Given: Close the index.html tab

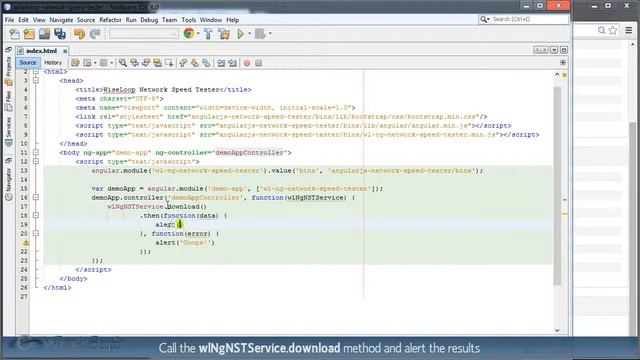Looking at the screenshot, I should tap(65, 51).
